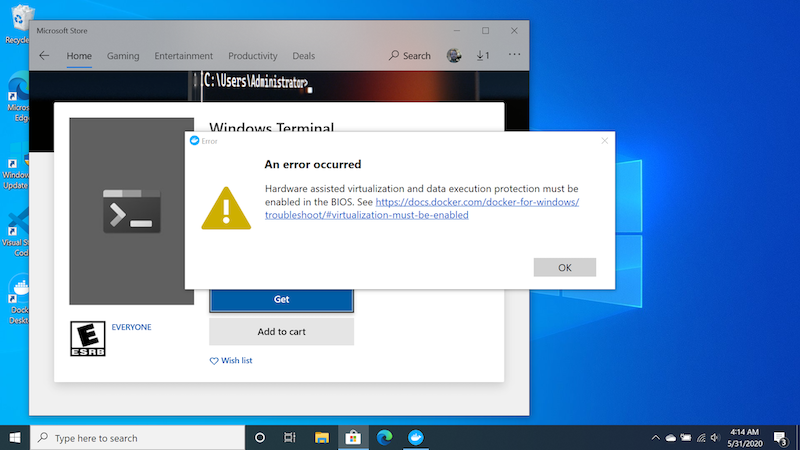Open the Action Center notifications

click(x=780, y=438)
